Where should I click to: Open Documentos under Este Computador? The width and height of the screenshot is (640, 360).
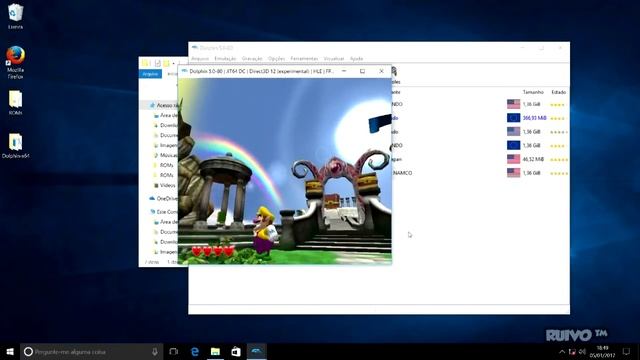[166, 232]
